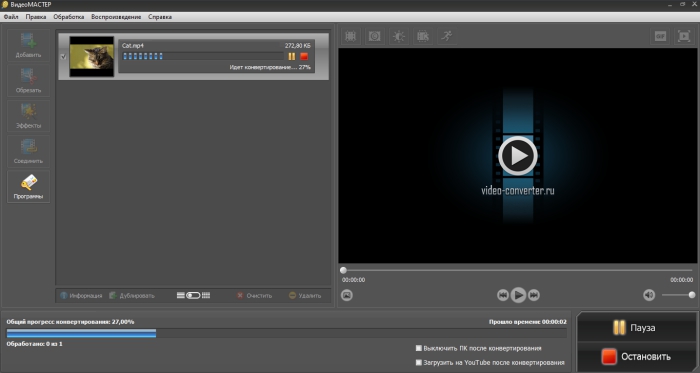Click the snapshot camera icon in preview toolbar
700x373 pixels.
375,36
